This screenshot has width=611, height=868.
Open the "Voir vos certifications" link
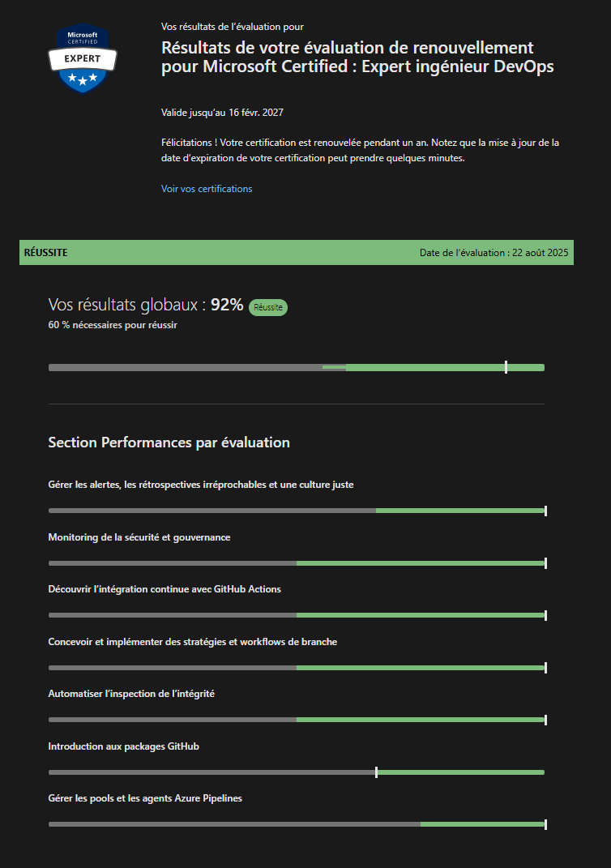[206, 188]
